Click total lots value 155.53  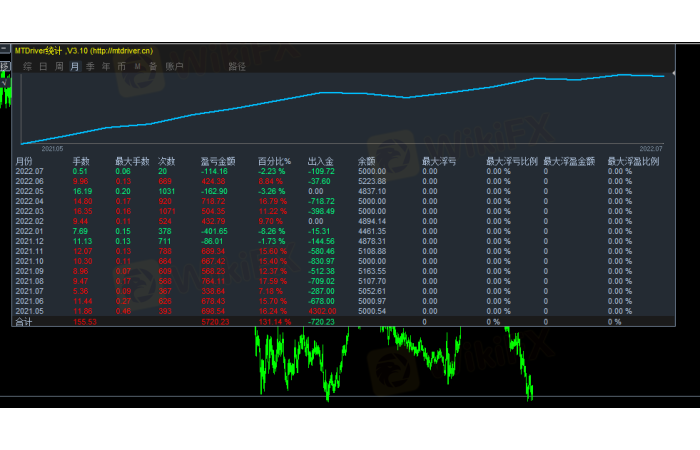point(84,322)
